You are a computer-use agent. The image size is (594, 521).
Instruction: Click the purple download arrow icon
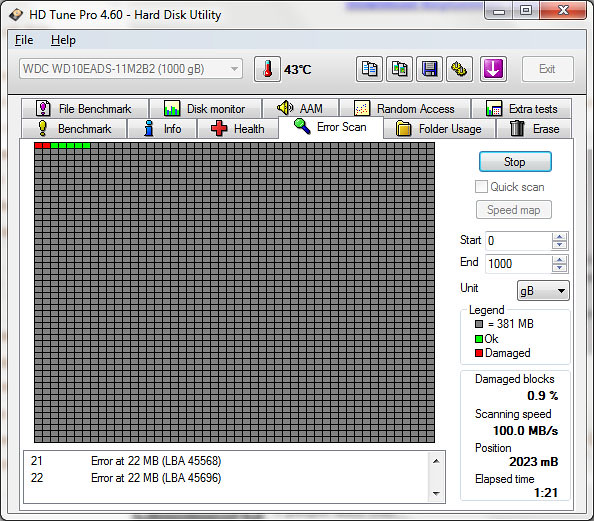(493, 69)
